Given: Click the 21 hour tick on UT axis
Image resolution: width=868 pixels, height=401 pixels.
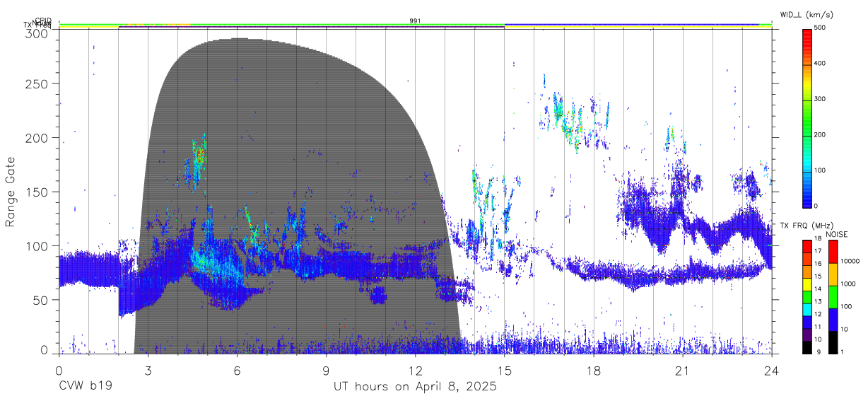Looking at the screenshot, I should (683, 370).
